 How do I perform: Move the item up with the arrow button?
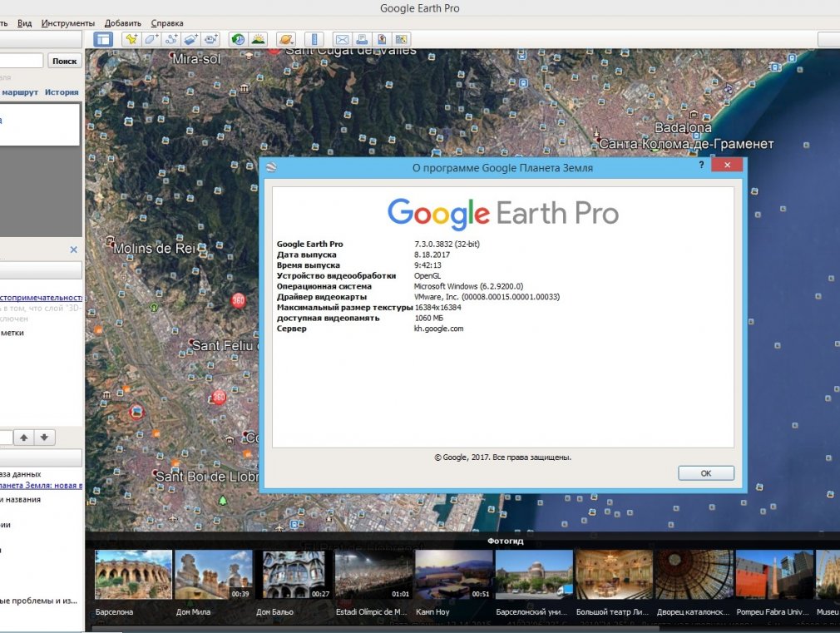[x=23, y=438]
